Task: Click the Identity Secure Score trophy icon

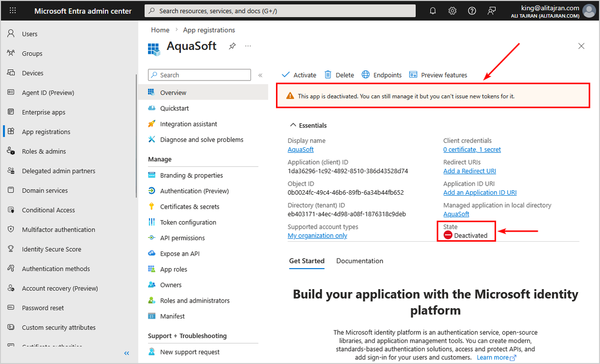Action: tap(11, 249)
